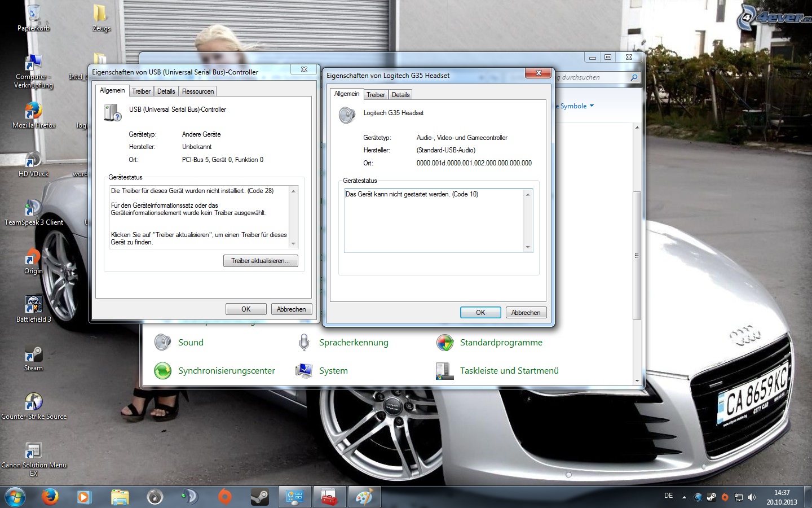Image resolution: width=812 pixels, height=508 pixels.
Task: Open Spracherkennung in Control Panel
Action: 354,343
